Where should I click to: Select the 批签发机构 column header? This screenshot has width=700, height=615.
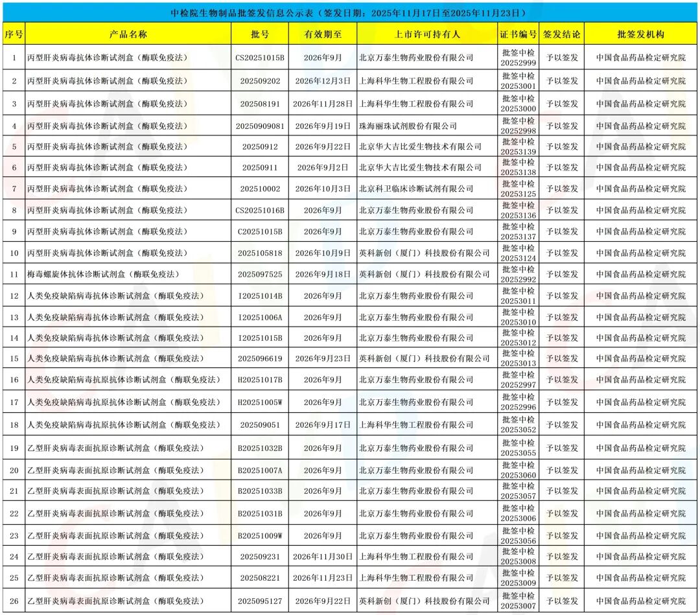pyautogui.click(x=640, y=34)
